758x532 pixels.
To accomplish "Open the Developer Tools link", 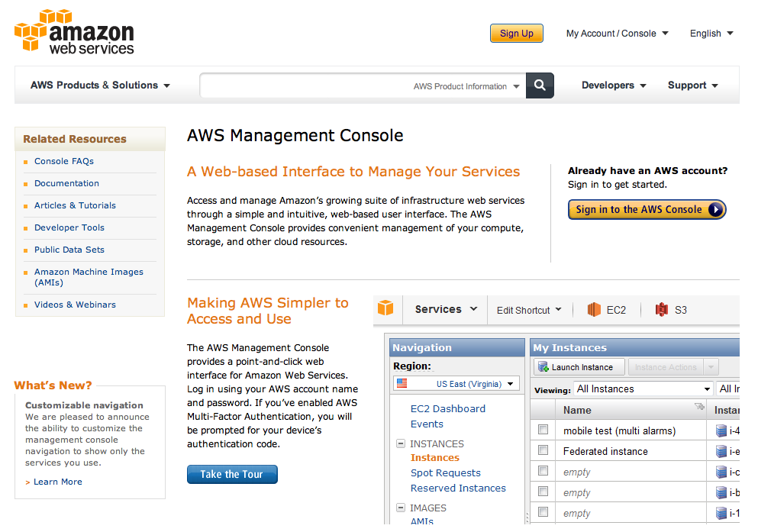I will coord(69,227).
